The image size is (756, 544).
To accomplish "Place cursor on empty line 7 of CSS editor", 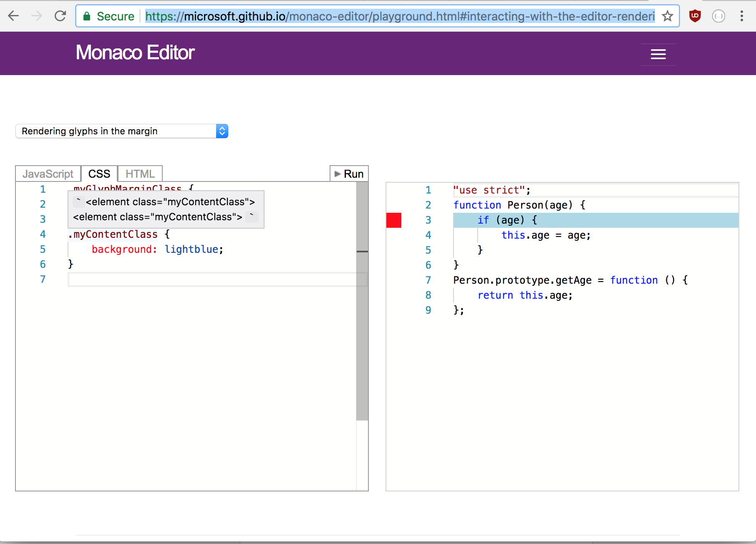I will click(217, 280).
